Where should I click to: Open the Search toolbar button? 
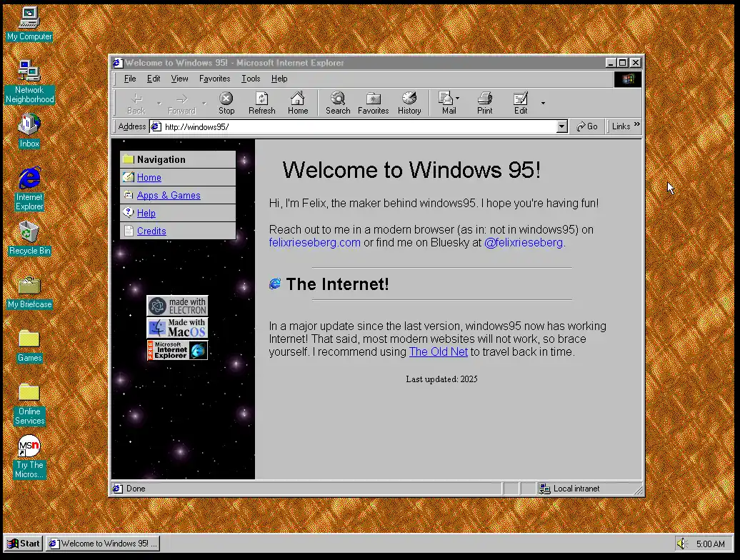338,104
